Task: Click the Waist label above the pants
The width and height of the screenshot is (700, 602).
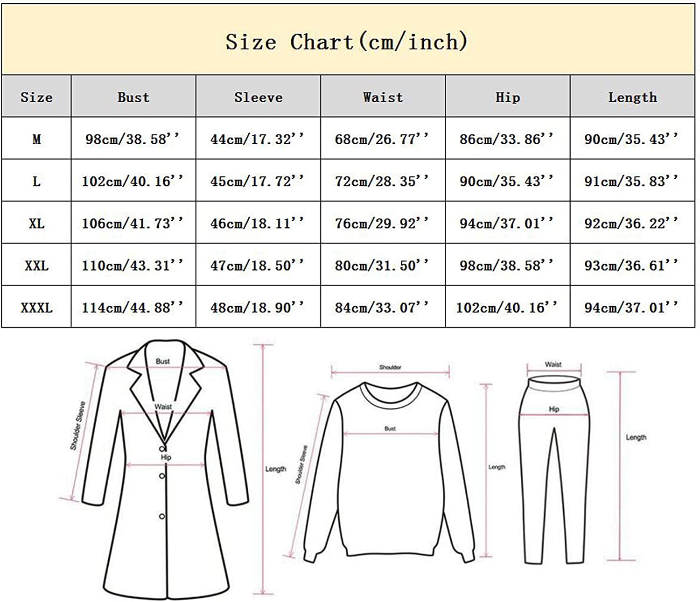Action: point(553,364)
